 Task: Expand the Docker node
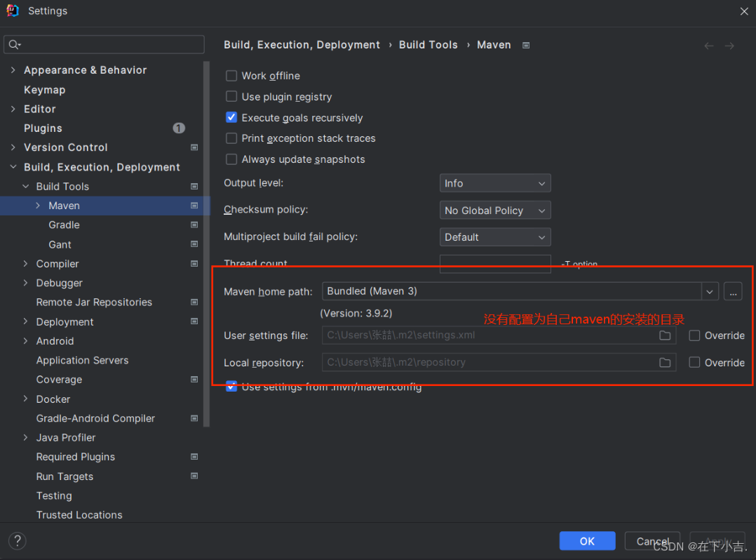25,399
